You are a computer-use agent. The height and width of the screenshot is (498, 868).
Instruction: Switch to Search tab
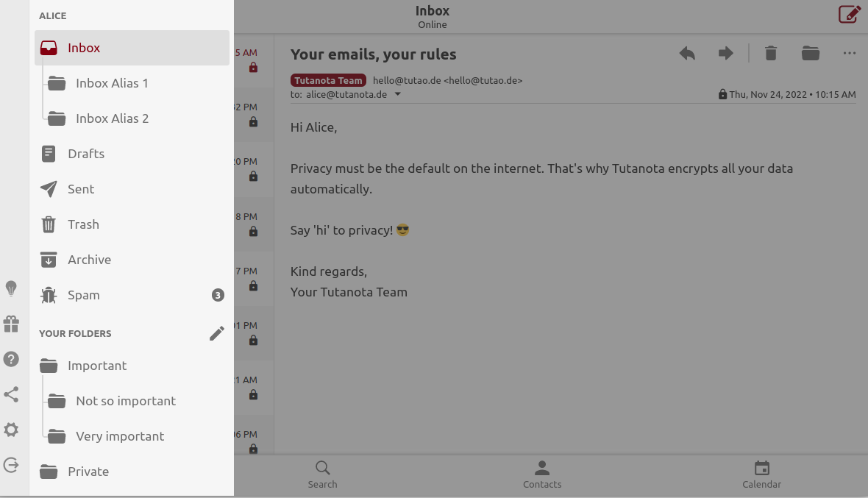coord(323,474)
